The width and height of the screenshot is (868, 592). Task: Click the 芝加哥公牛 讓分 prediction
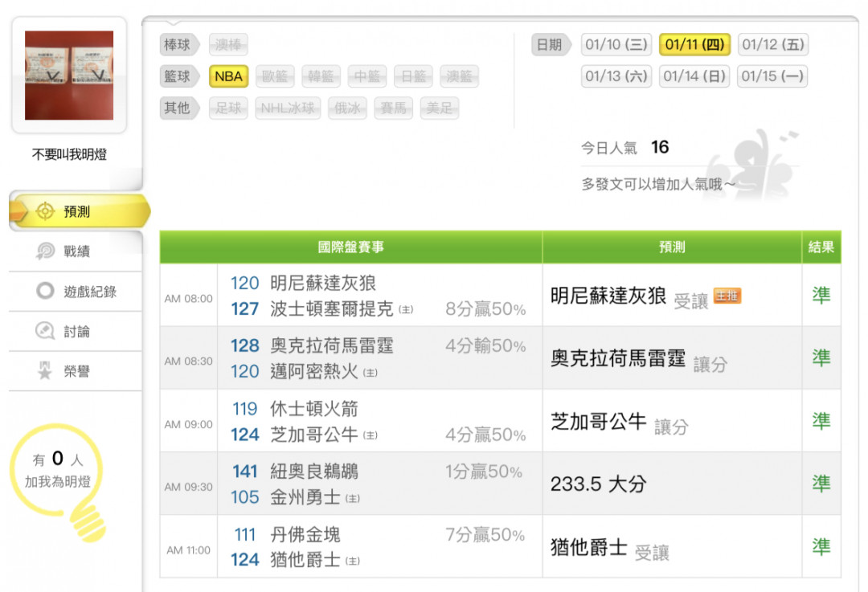coord(620,423)
